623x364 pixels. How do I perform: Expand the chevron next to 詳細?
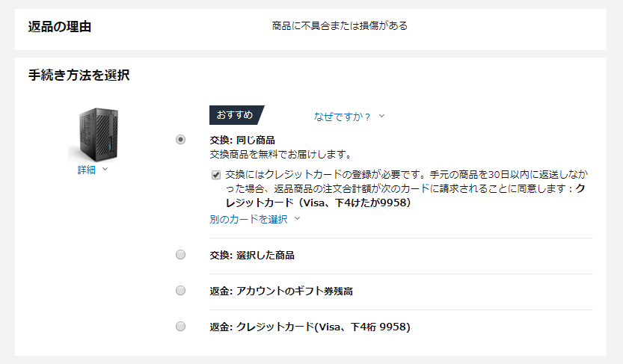pyautogui.click(x=105, y=170)
